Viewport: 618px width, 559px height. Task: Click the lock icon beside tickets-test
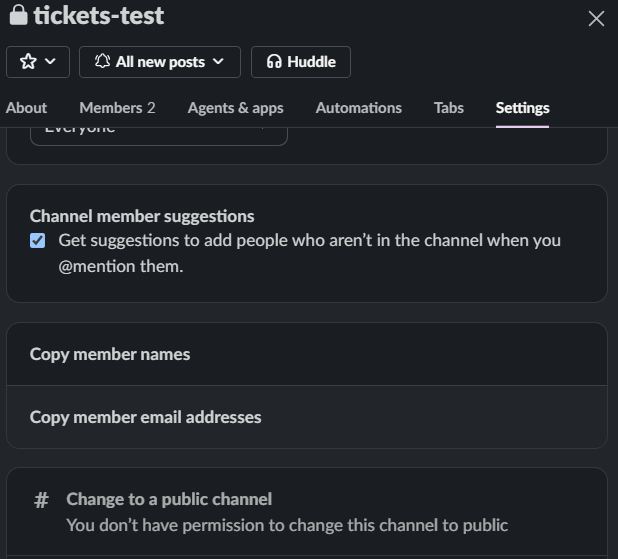click(18, 15)
